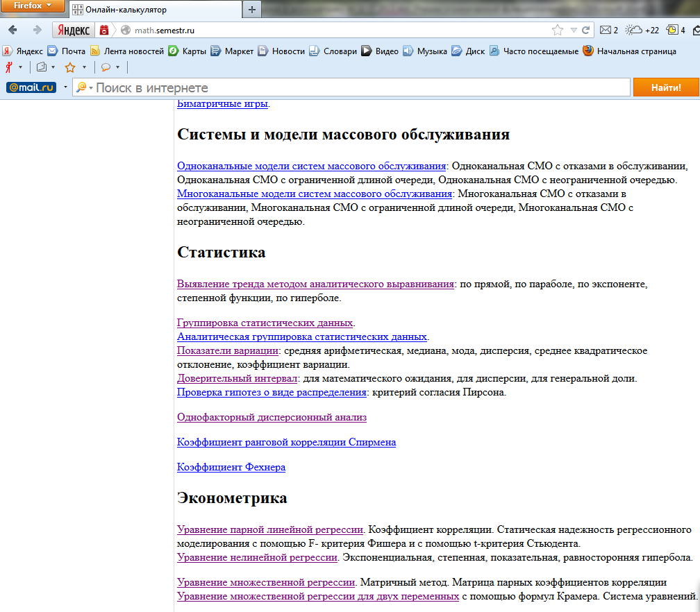Expand dropdown arrow beside orange star icon
Viewport: 700px width, 612px height.
[x=85, y=67]
